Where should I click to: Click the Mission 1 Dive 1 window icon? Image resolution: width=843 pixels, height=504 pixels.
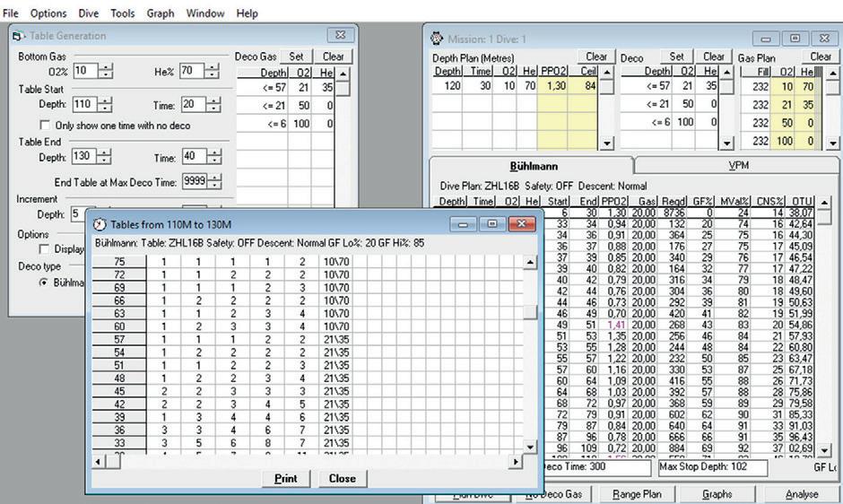437,39
